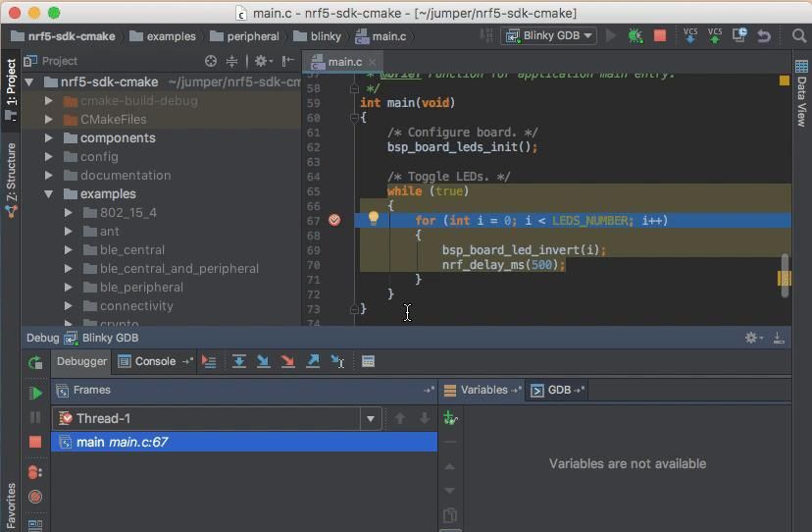812x532 pixels.
Task: Open Favorites tool window tab
Action: pyautogui.click(x=11, y=505)
